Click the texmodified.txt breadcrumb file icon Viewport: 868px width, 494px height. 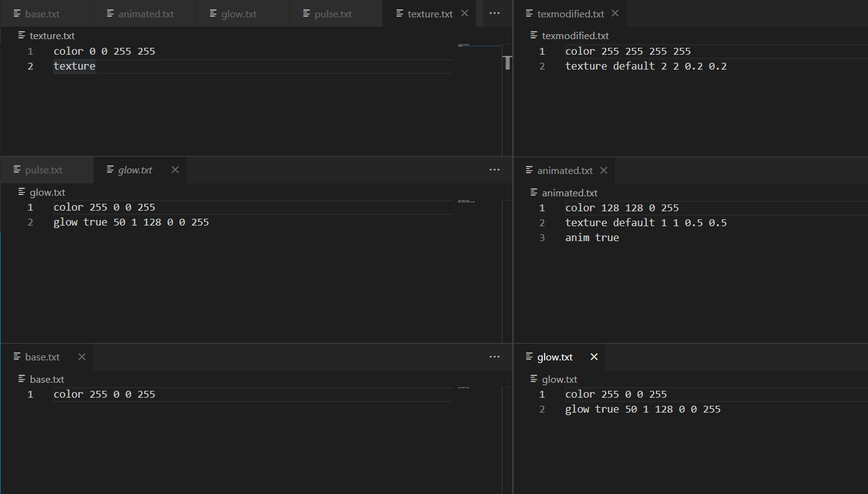tap(533, 35)
